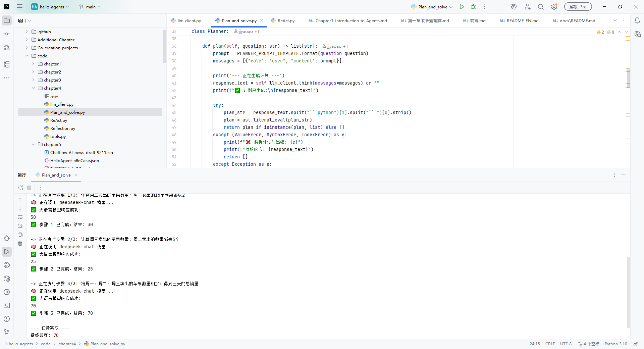Screen dimensions: 644x349
Task: Close the Plan_and_solve run tab
Action: [x=76, y=175]
